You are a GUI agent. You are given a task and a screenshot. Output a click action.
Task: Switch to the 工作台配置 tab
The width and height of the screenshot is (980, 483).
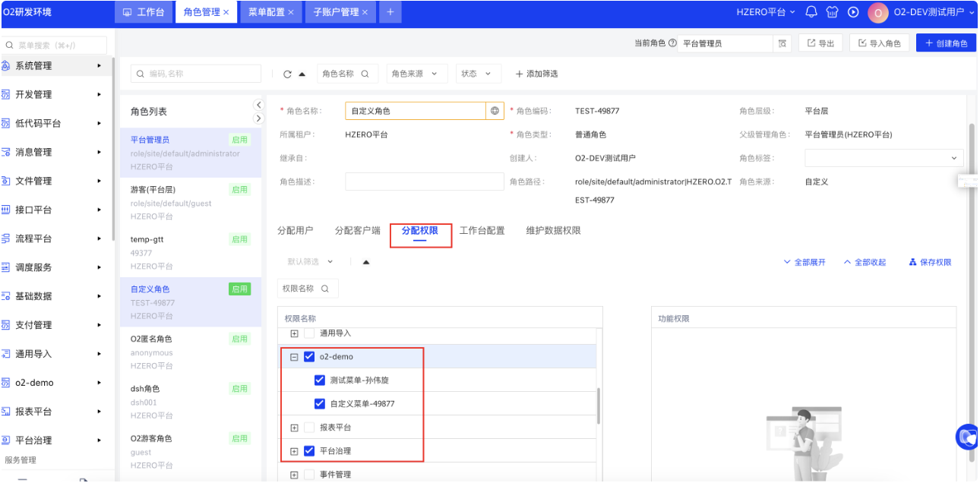[482, 231]
